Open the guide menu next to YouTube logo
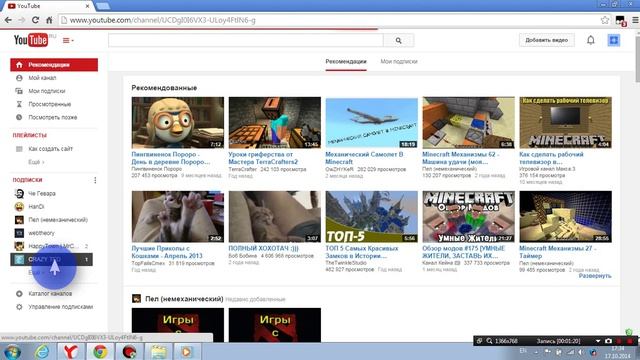The image size is (640, 360). coord(68,40)
